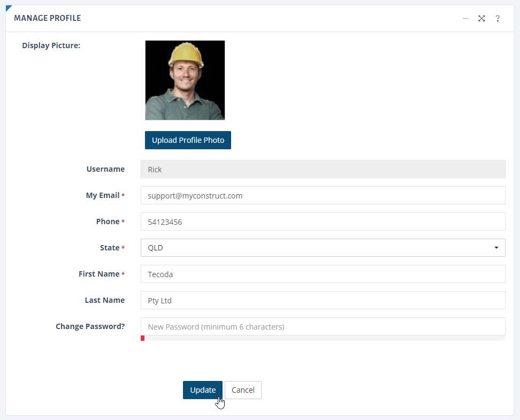Expand the Manage Profile panel with arrows icon

pos(481,19)
